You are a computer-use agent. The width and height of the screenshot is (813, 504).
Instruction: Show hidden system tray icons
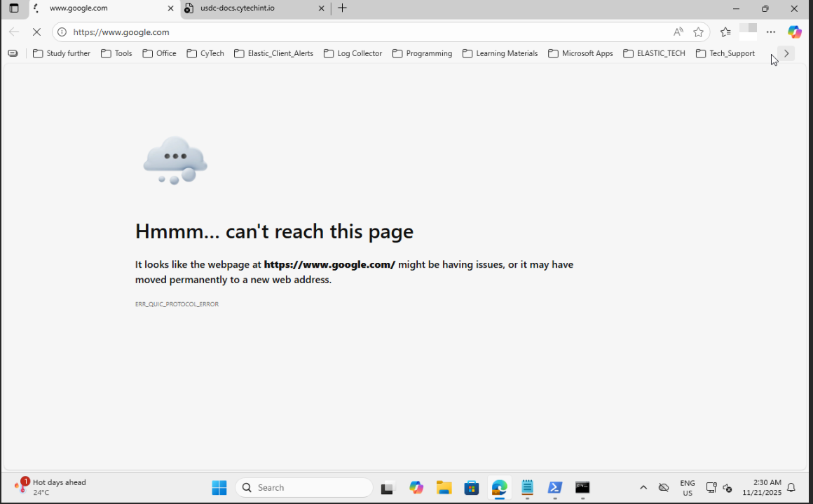pos(643,488)
